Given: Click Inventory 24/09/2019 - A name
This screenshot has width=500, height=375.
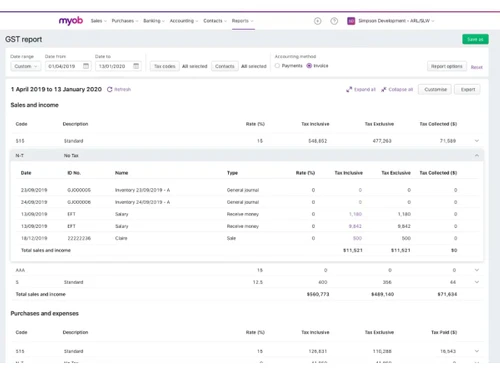Looking at the screenshot, I should pyautogui.click(x=142, y=202).
